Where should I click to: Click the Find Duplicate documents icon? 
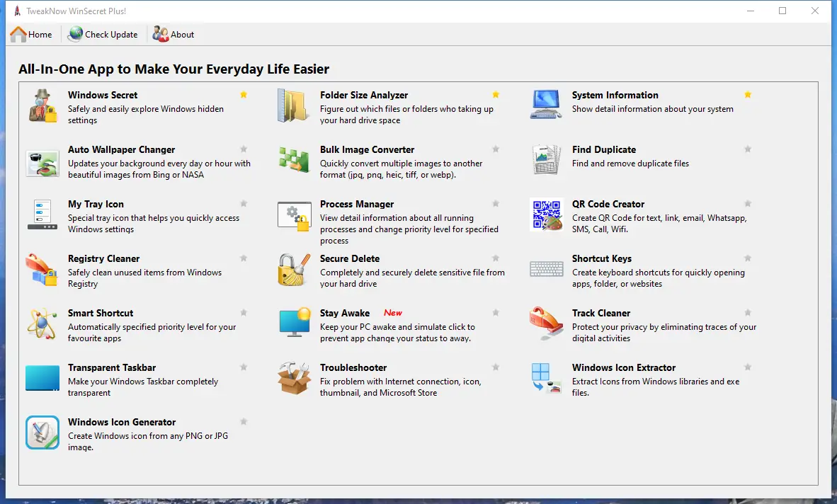pos(547,159)
